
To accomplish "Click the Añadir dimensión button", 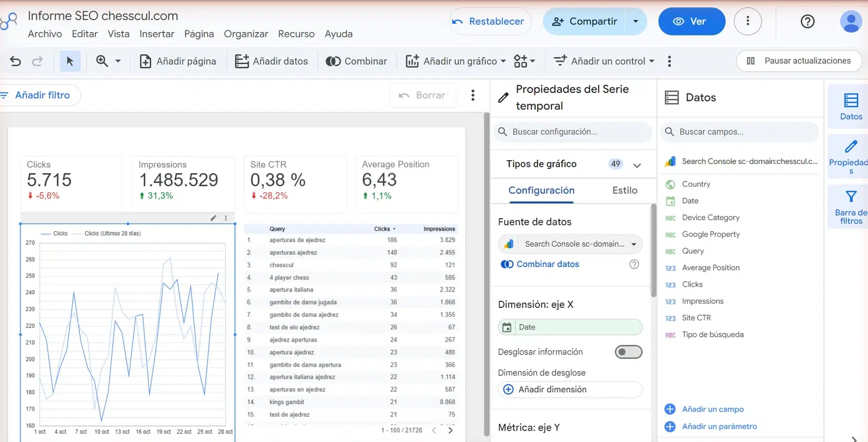I will (570, 390).
